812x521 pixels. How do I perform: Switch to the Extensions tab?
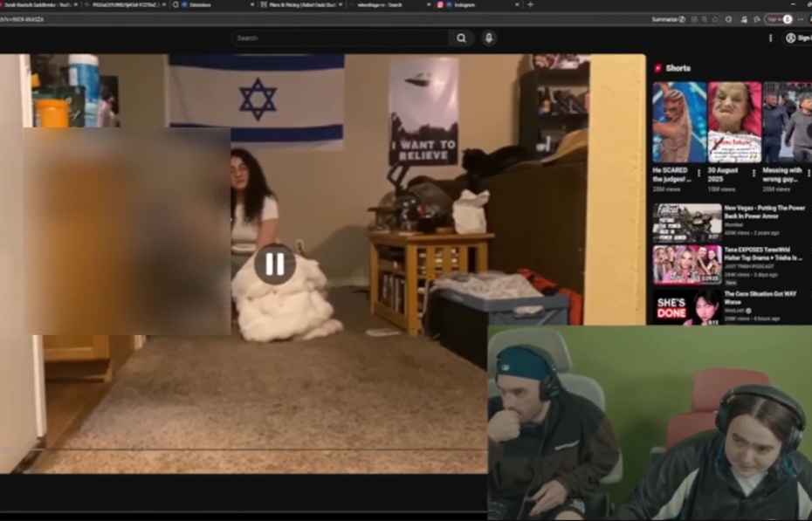coord(211,4)
